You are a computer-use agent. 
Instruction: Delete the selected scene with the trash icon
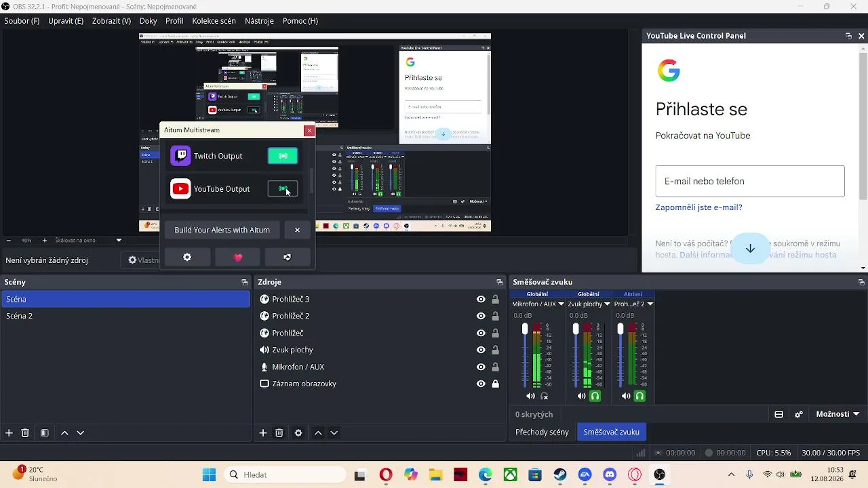click(25, 433)
